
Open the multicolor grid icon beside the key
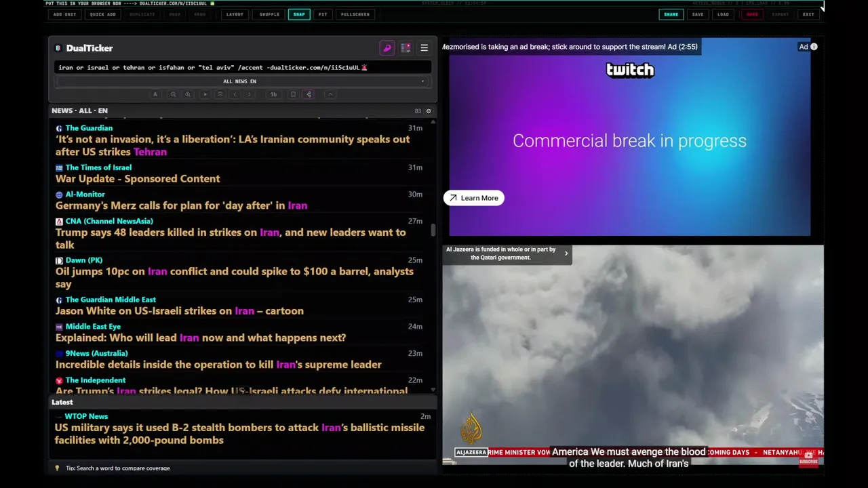[x=406, y=48]
